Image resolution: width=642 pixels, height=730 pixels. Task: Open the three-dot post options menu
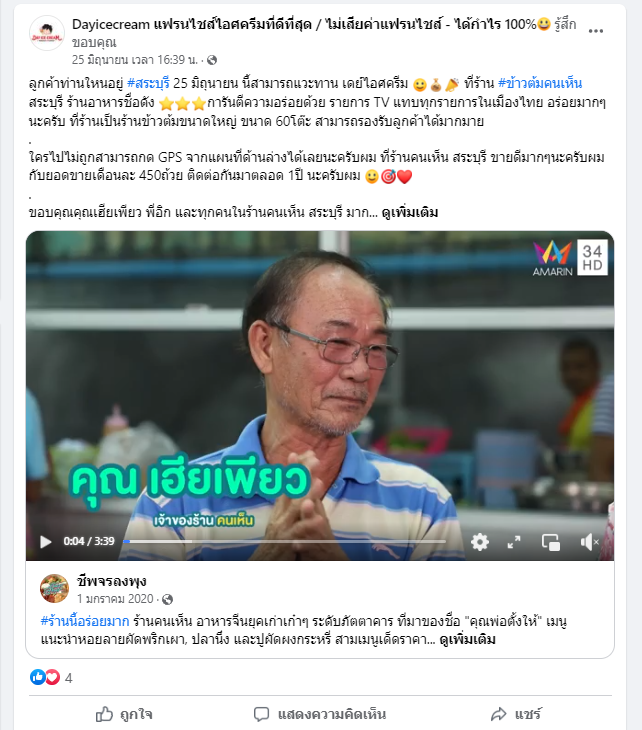click(x=595, y=31)
